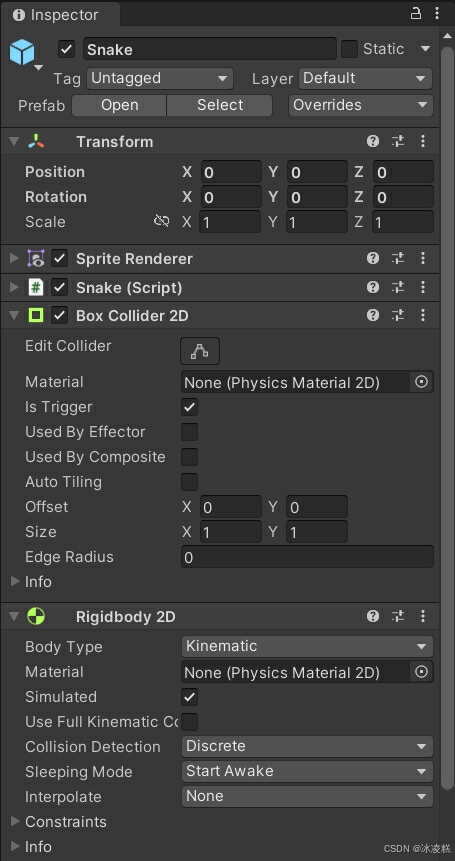This screenshot has height=861, width=455.
Task: Toggle the Snake GameObject active checkbox
Action: [x=66, y=49]
